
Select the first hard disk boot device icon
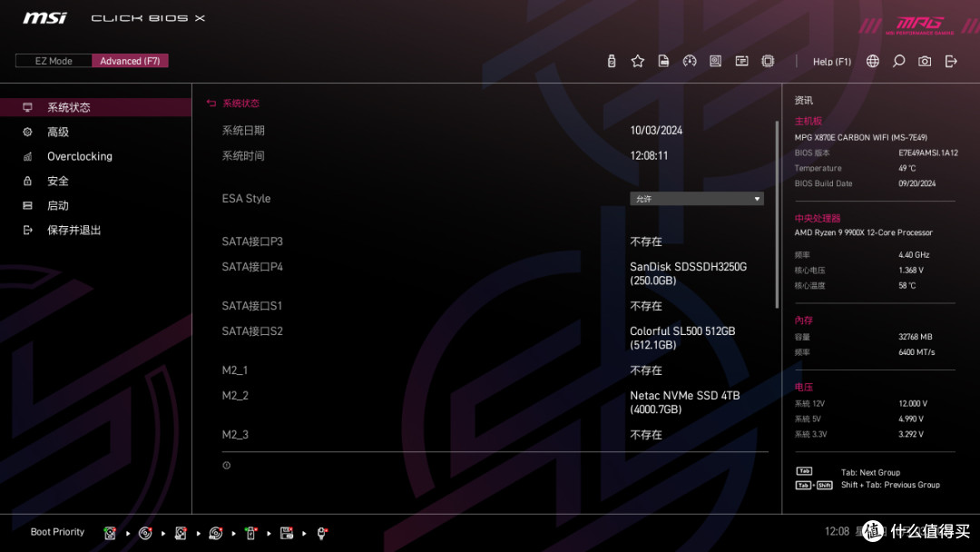110,533
